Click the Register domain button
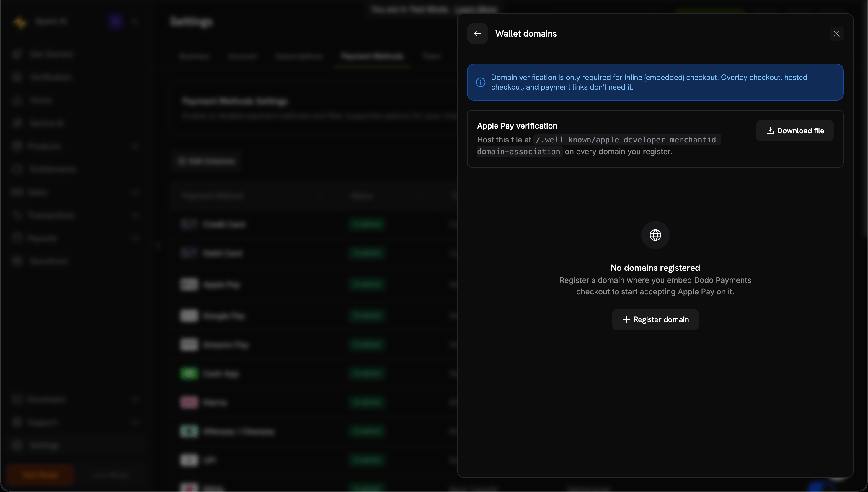868x492 pixels. tap(655, 320)
